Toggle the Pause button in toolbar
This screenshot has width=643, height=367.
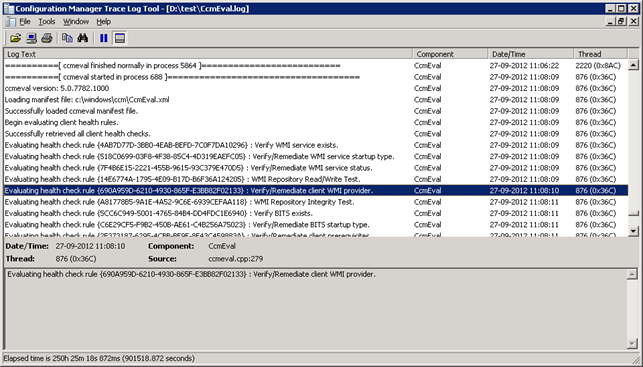tap(104, 38)
